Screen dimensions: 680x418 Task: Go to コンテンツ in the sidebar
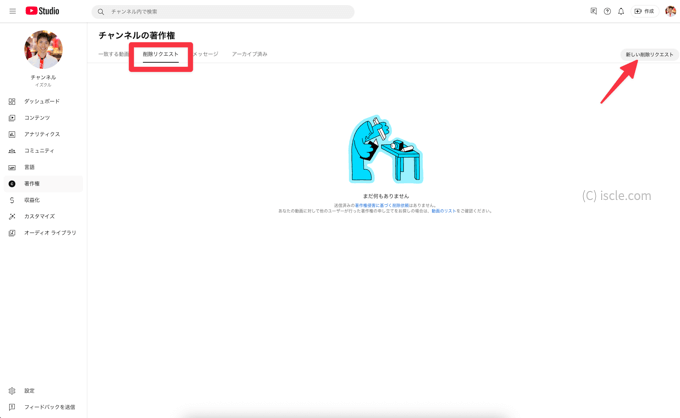[36, 118]
